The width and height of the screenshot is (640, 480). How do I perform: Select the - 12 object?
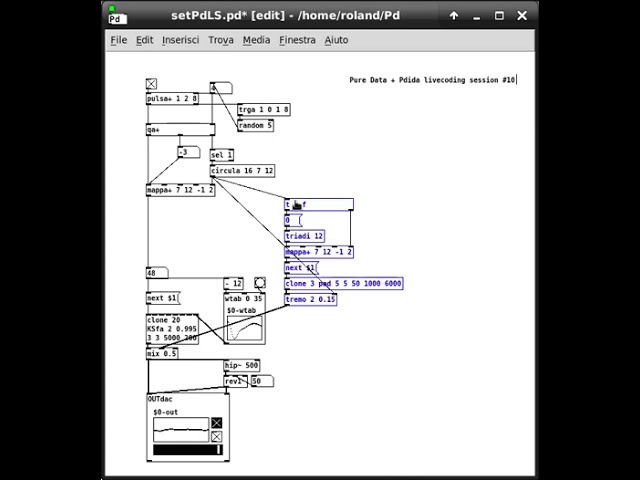(233, 284)
